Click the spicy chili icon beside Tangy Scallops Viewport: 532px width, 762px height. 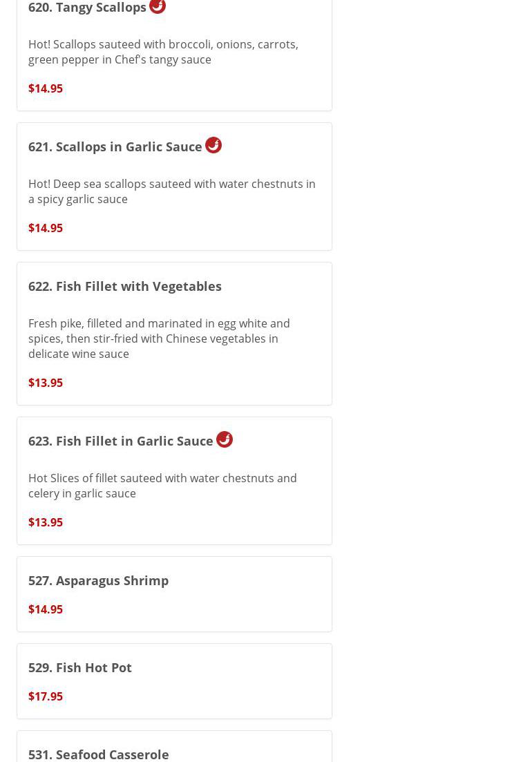pyautogui.click(x=158, y=6)
